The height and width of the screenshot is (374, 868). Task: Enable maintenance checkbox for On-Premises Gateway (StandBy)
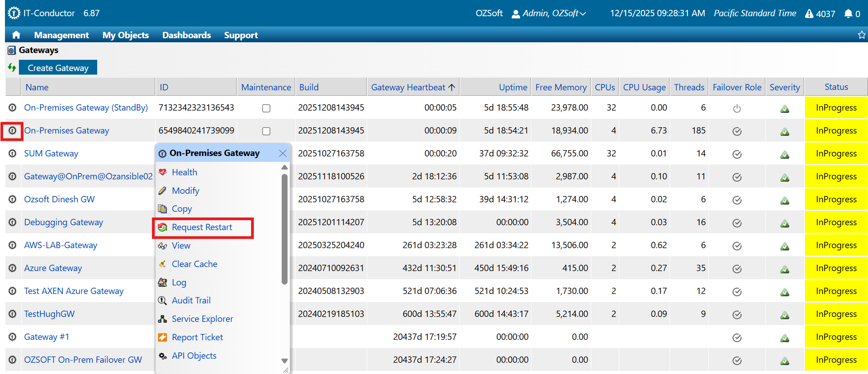click(266, 108)
